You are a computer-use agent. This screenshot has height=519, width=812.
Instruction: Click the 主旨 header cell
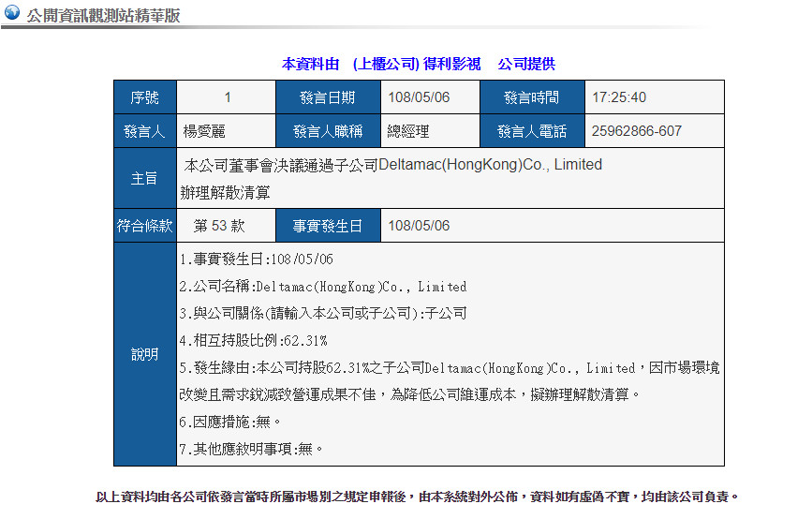pyautogui.click(x=145, y=178)
